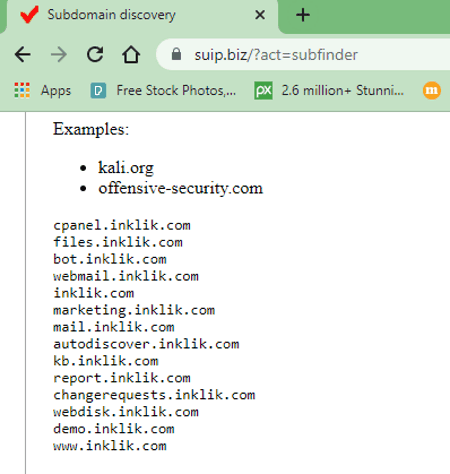Click the browser back arrow
This screenshot has width=450, height=474.
[23, 55]
